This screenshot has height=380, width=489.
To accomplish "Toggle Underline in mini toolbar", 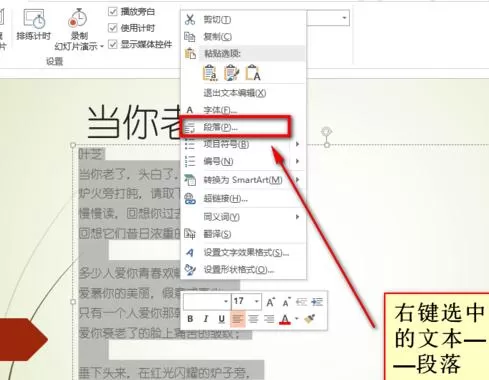I will pos(221,319).
